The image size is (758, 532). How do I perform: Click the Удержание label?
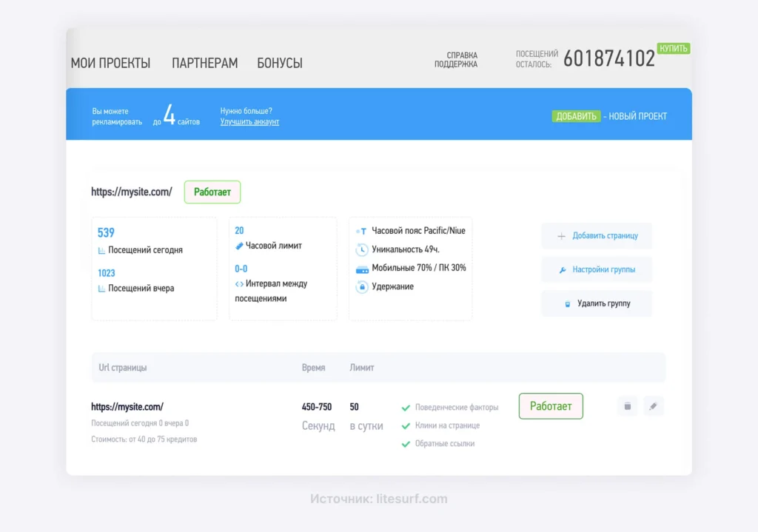(392, 286)
